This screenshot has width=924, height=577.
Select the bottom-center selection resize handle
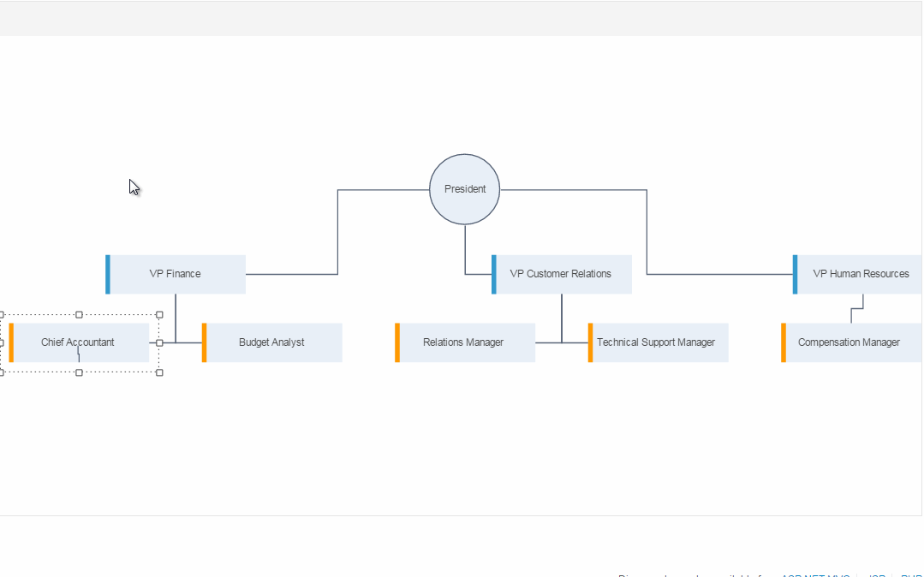[x=80, y=372]
